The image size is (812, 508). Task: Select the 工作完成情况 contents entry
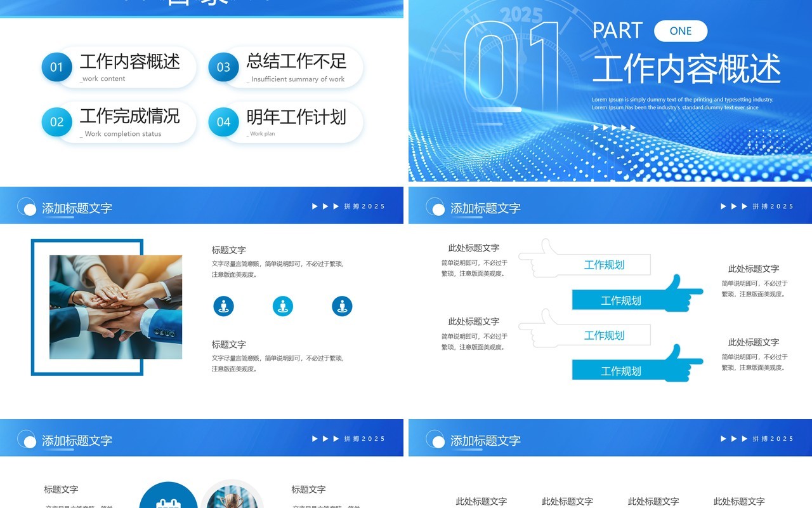coord(130,116)
